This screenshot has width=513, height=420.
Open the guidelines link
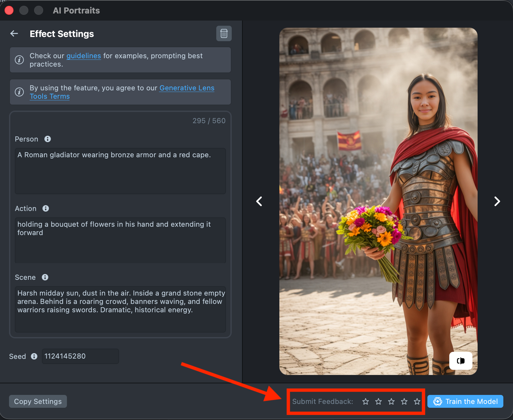pyautogui.click(x=84, y=56)
